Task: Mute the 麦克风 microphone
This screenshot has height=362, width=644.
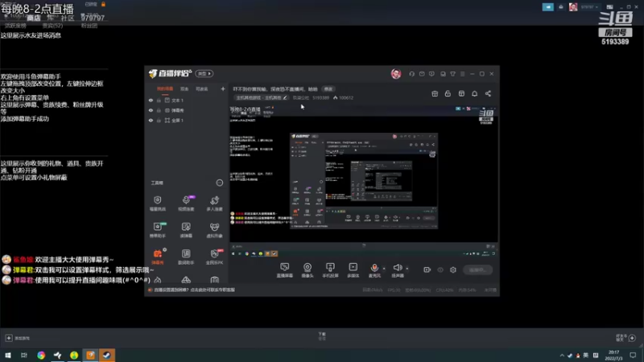Action: pos(374,270)
